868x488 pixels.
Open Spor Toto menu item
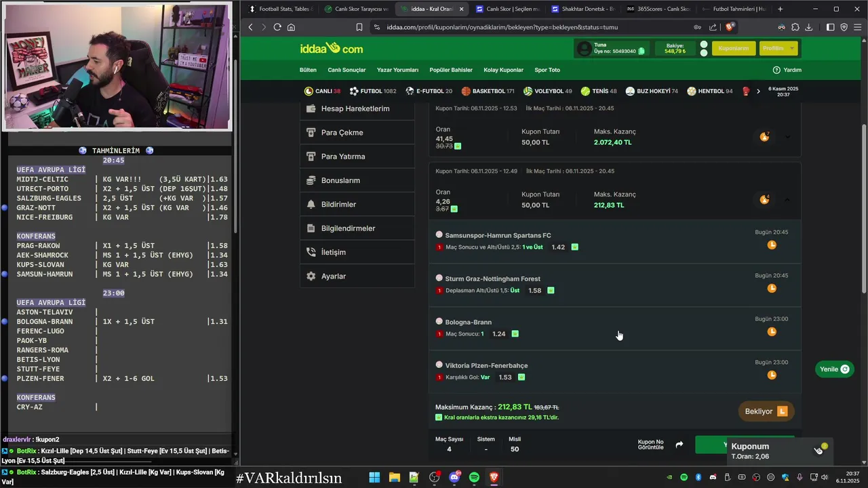point(547,70)
